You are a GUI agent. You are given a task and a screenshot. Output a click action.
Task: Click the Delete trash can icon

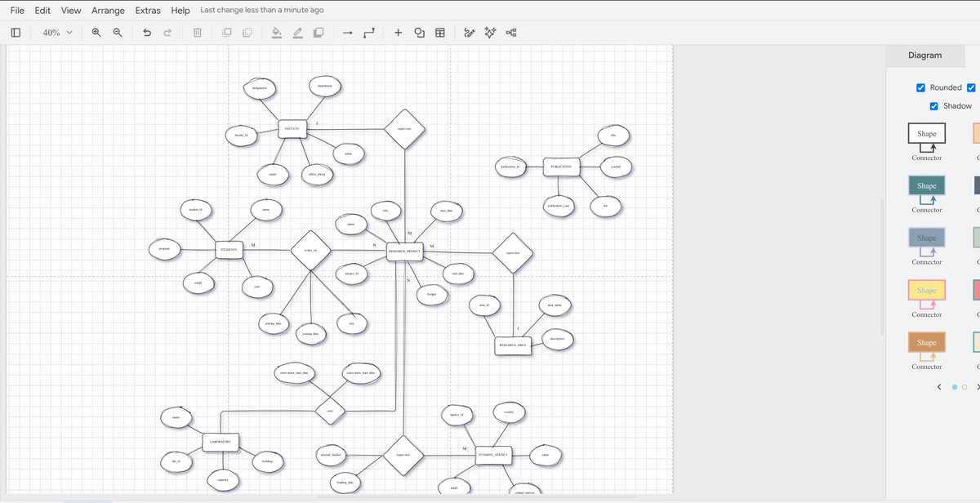197,33
